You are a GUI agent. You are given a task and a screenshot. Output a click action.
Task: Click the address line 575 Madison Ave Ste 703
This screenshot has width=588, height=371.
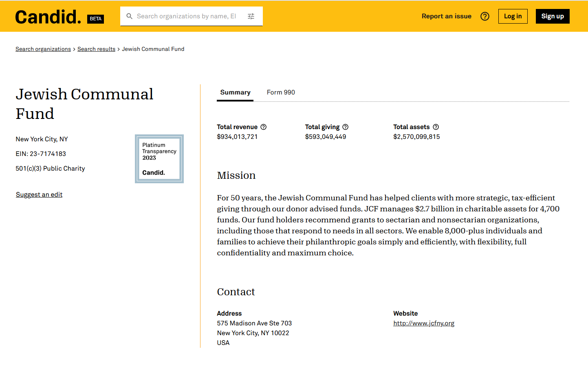[254, 323]
